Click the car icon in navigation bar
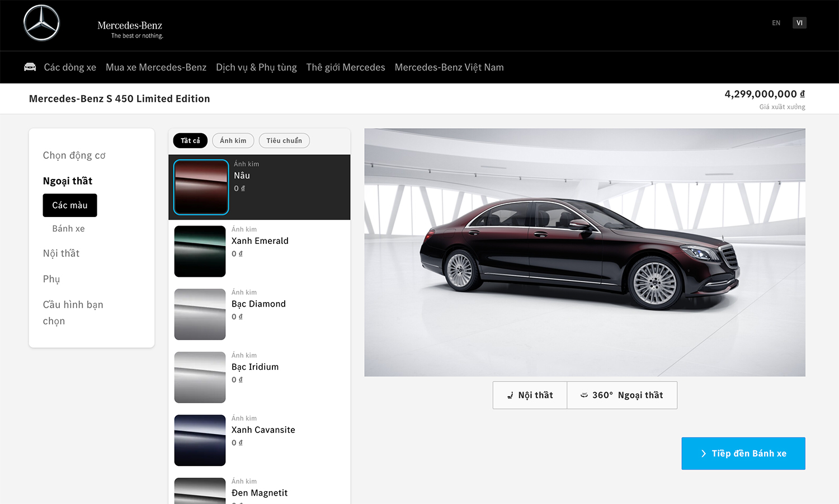Viewport: 839px width, 504px height. coord(30,67)
